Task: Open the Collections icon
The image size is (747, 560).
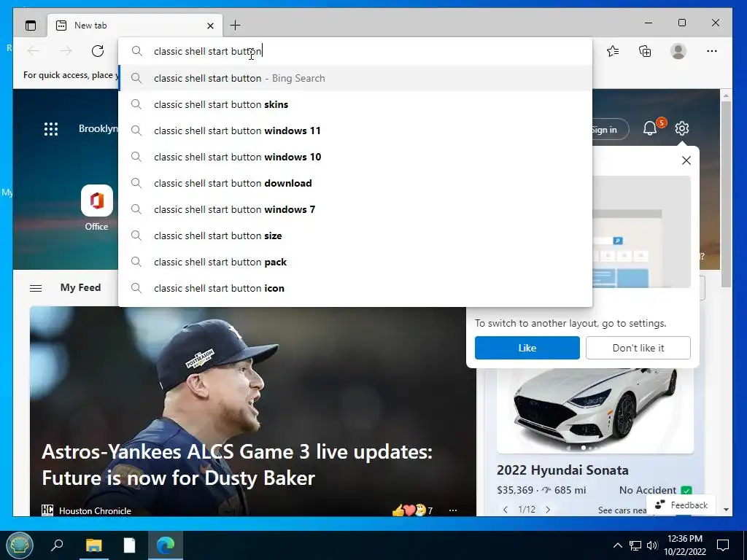Action: 645,51
